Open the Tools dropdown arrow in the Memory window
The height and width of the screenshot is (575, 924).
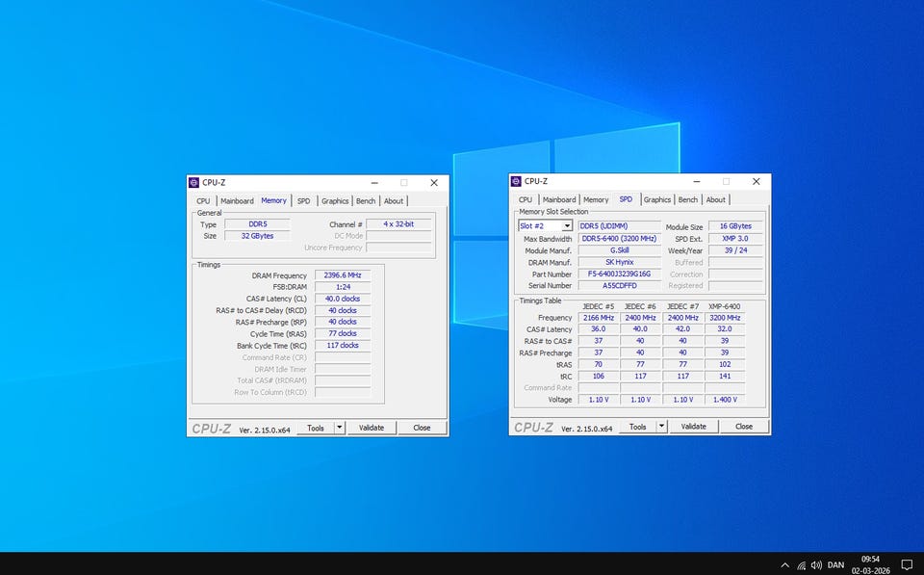[x=339, y=428]
